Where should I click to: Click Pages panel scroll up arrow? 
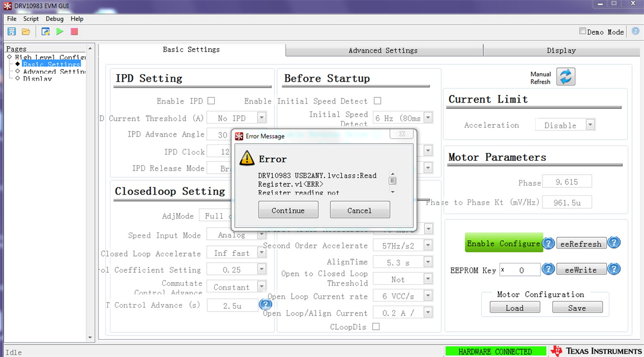tap(90, 48)
